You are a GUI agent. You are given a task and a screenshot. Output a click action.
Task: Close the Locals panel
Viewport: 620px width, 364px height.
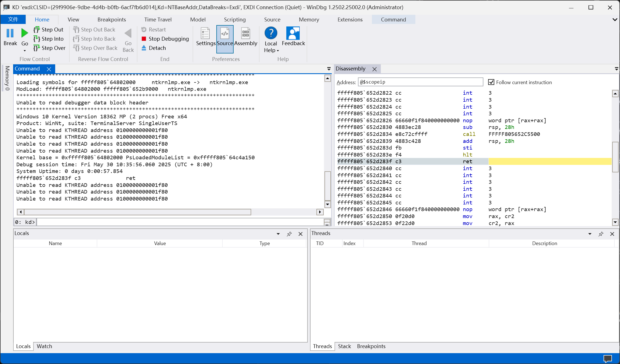coord(301,234)
